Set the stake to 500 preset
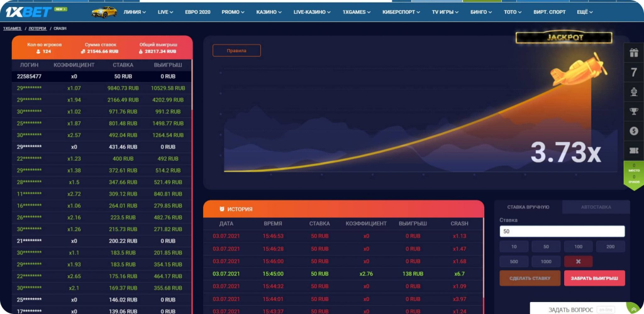The image size is (644, 314). 514,262
